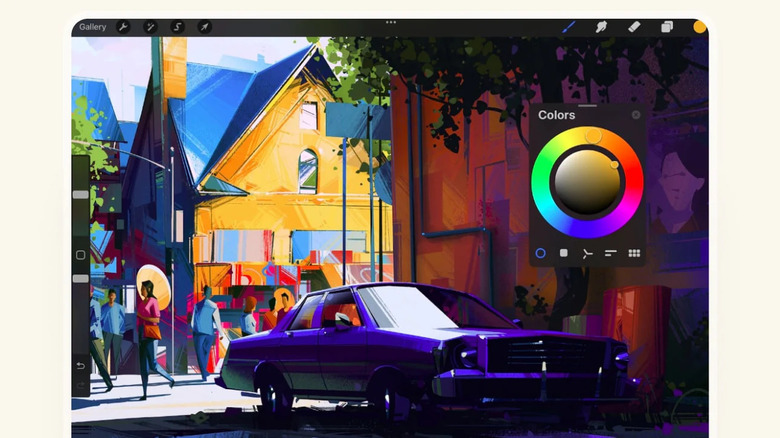Tap the square modify button in sidebar
Image resolution: width=780 pixels, height=438 pixels.
click(x=81, y=255)
